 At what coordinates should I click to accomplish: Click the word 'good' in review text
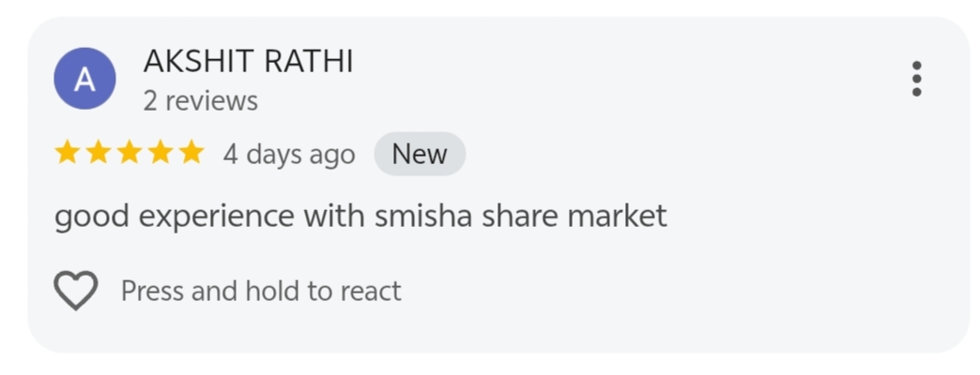(x=93, y=217)
